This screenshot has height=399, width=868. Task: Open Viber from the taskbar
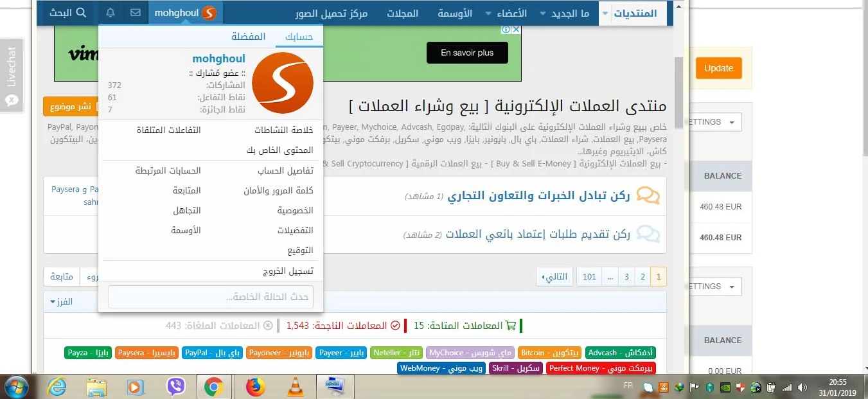point(175,386)
